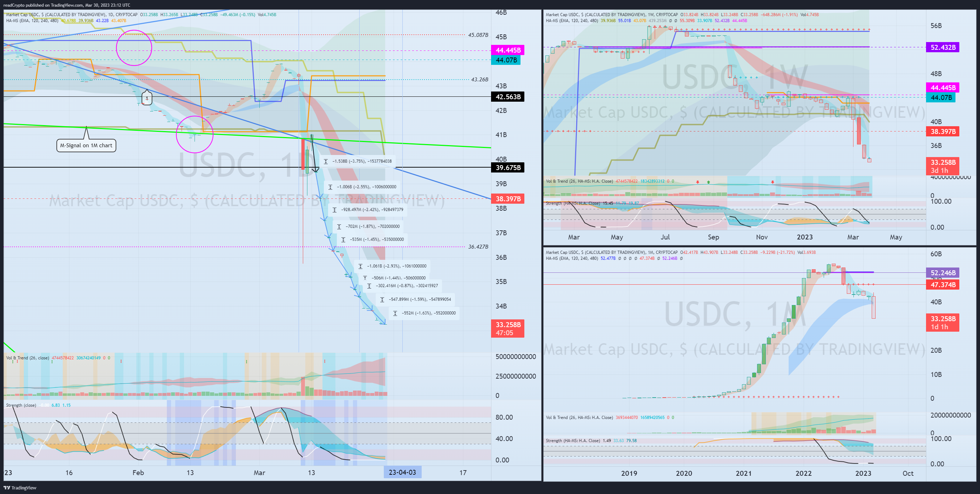
Task: Click magenta 44.445B price label on daily chart
Action: tap(508, 50)
